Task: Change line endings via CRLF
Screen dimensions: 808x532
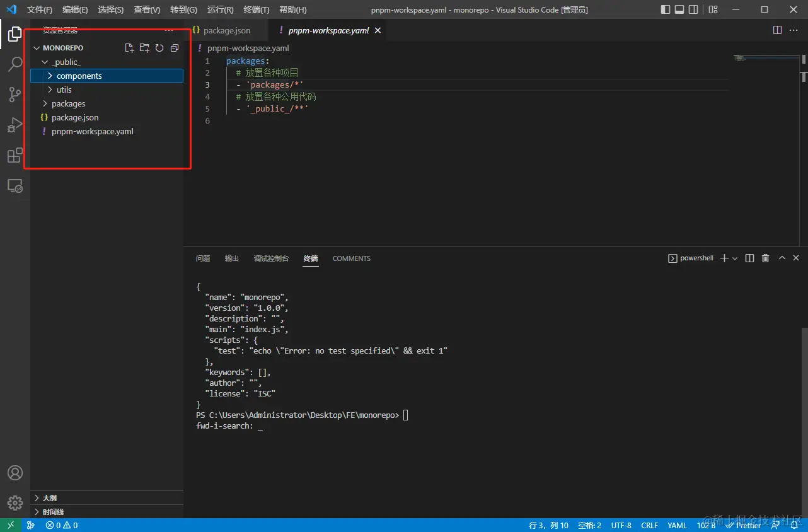Action: 649,525
